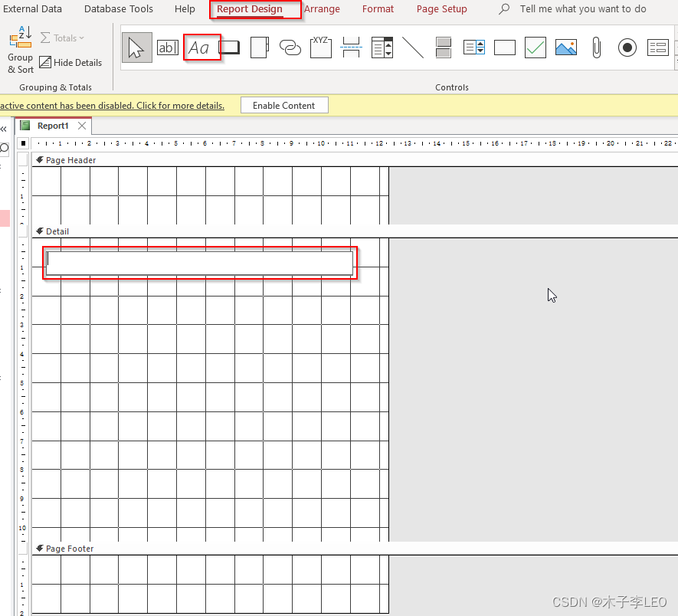Pick the Label (Aa) control
Screen dimensions: 678x616
point(199,48)
